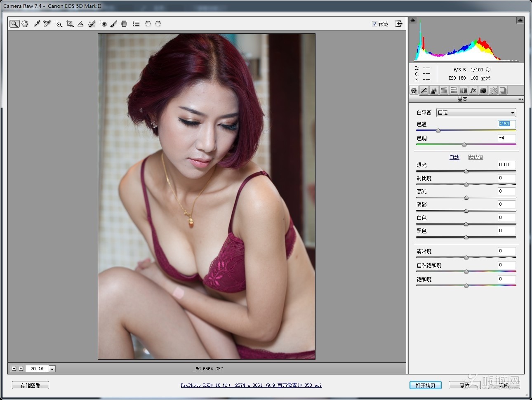Image resolution: width=532 pixels, height=400 pixels.
Task: Select the Crop tool
Action: coord(70,24)
